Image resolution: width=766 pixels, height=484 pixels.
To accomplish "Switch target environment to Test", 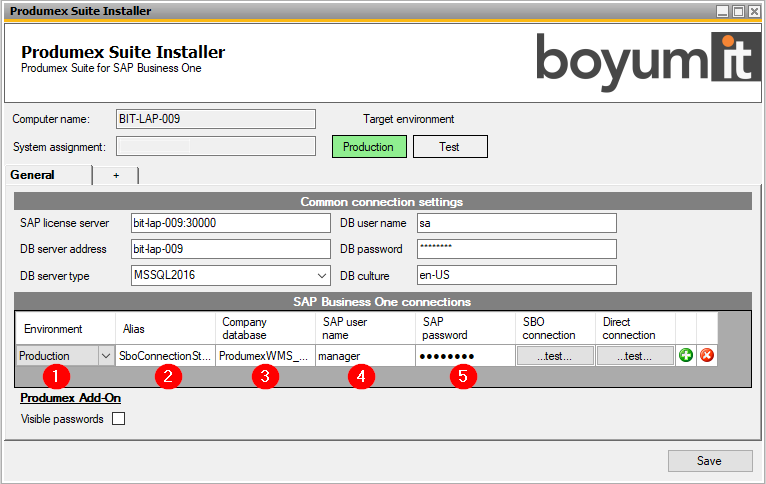I will 450,147.
